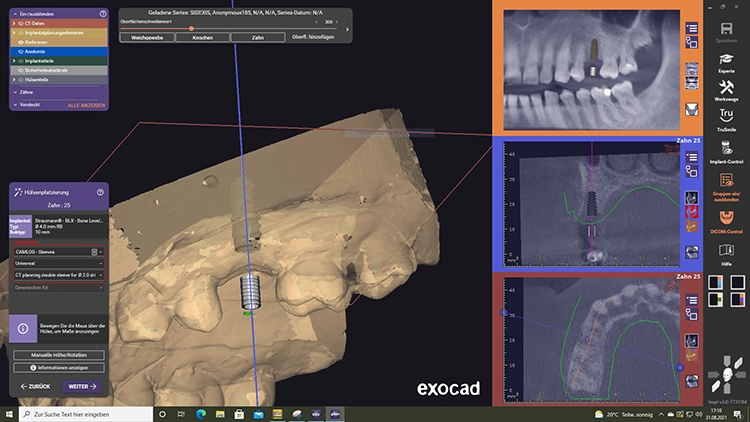750x422 pixels.
Task: Click Oberflächenschwellenwert slider handle
Action: point(191,29)
